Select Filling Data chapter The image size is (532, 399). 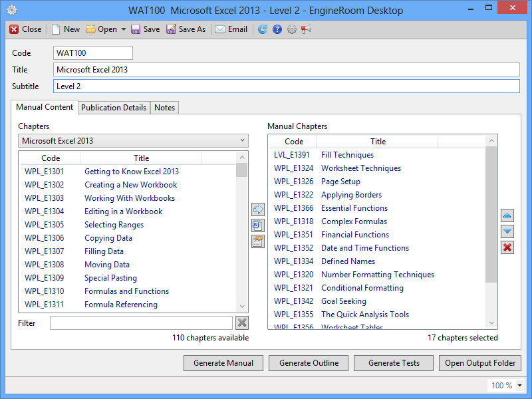click(x=128, y=251)
